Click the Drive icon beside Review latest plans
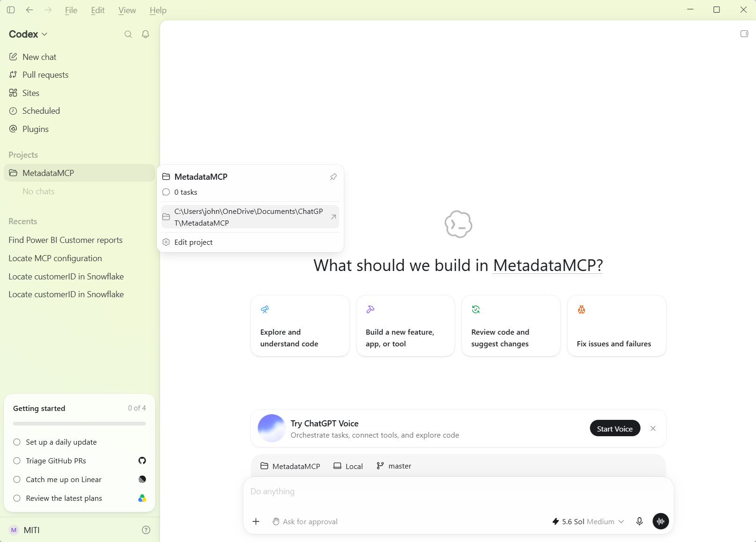This screenshot has height=542, width=756. click(142, 498)
